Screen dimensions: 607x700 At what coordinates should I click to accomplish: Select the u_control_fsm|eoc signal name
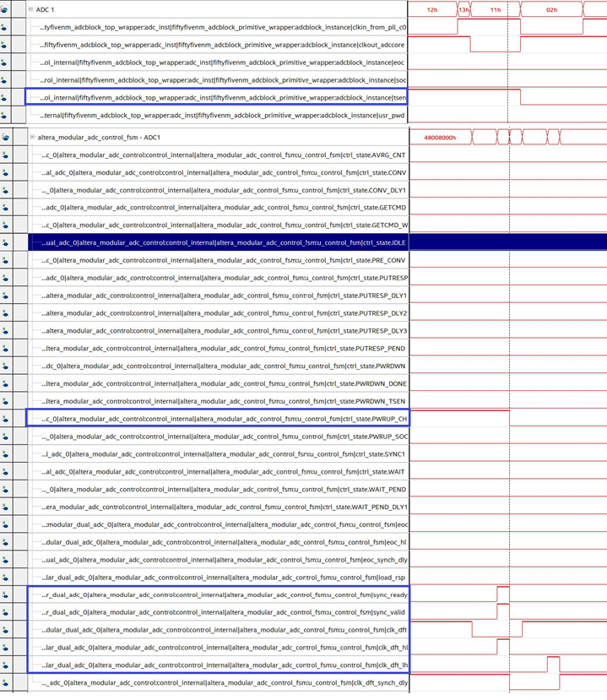tap(225, 524)
